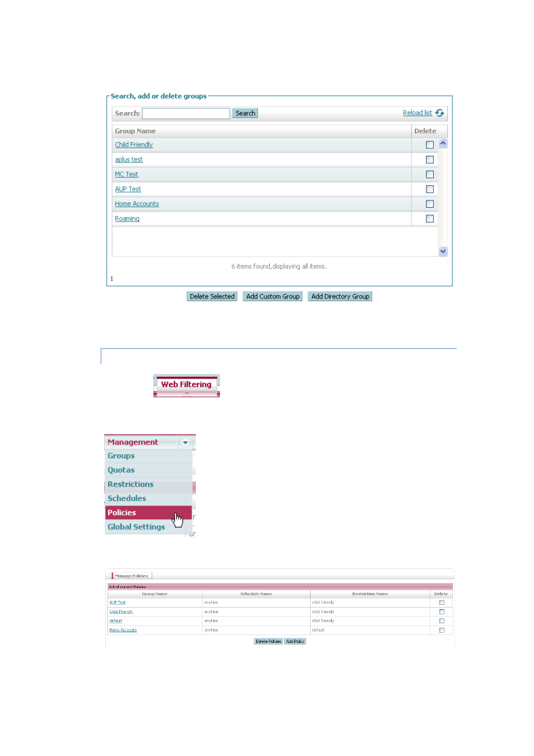Check Delete box for Home Accounts policy
Screen dimensions: 534x756
442,631
